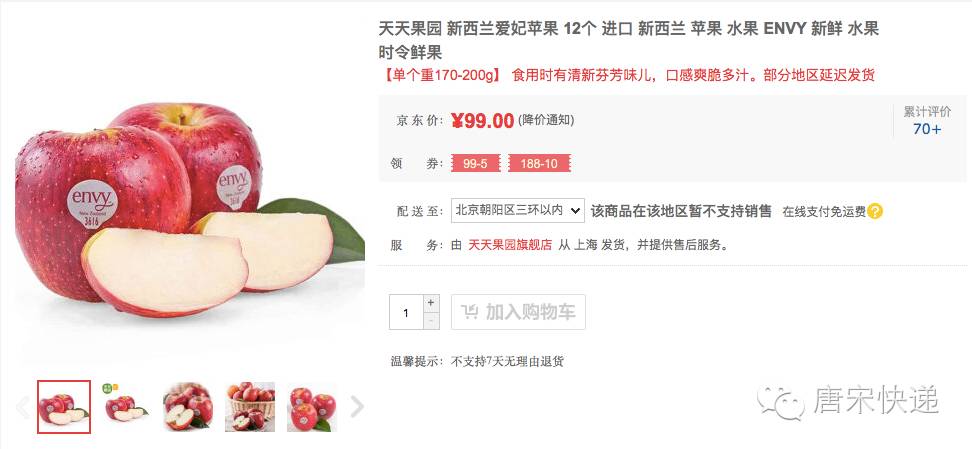This screenshot has width=972, height=449.
Task: Select the first apple thumbnail with red border
Action: (64, 407)
